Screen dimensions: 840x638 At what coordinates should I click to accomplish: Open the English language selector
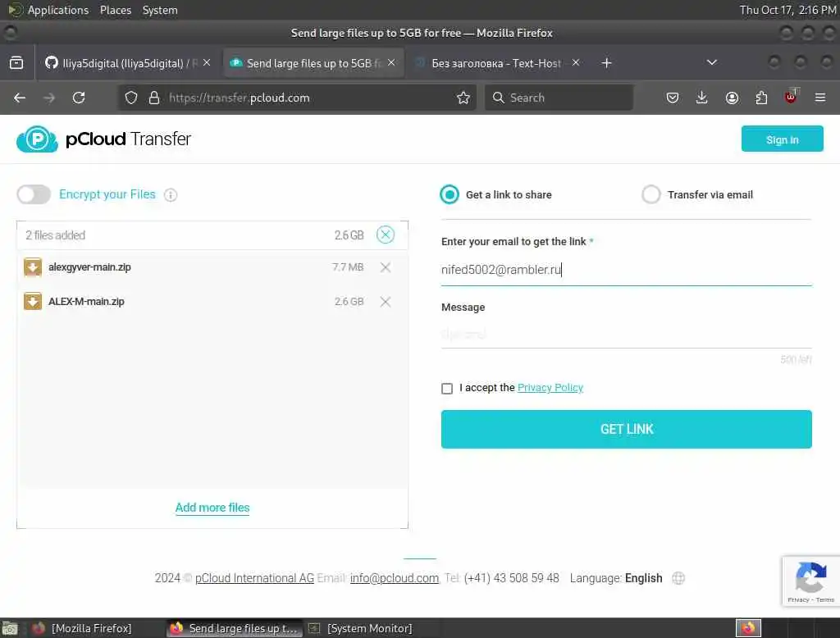click(643, 578)
